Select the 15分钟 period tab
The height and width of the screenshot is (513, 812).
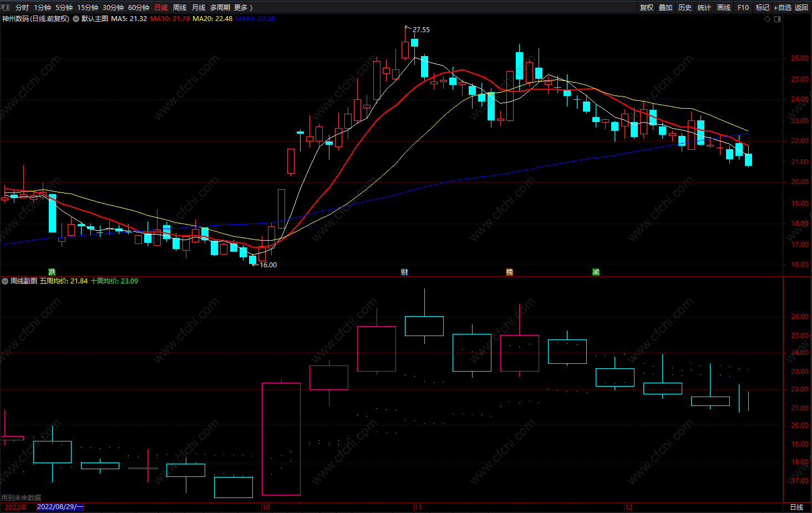pyautogui.click(x=88, y=8)
